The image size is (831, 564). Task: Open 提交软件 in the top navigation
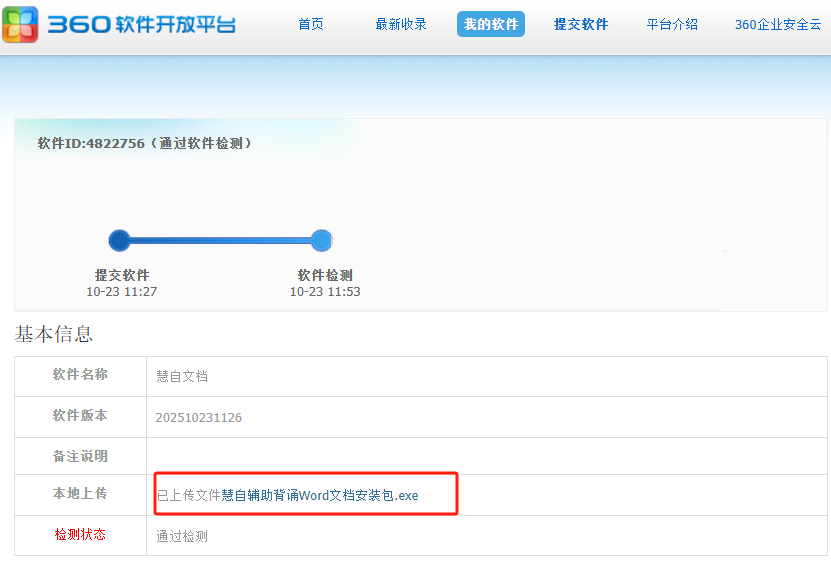click(x=581, y=24)
